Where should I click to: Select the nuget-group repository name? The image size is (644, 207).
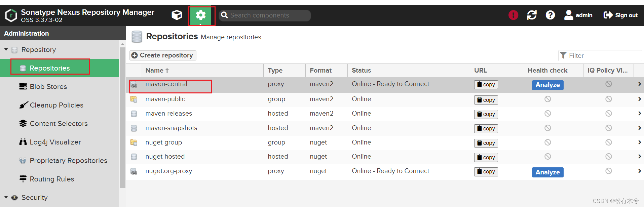163,142
